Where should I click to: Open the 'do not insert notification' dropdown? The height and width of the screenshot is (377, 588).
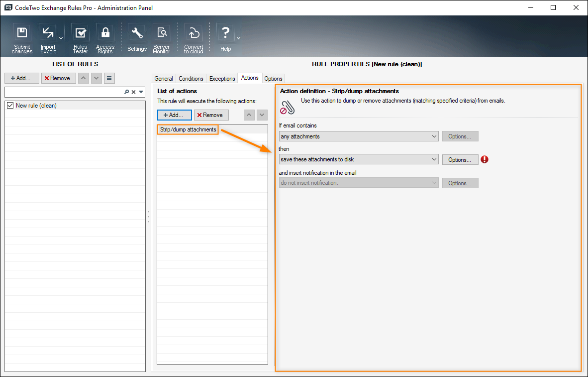click(x=359, y=183)
